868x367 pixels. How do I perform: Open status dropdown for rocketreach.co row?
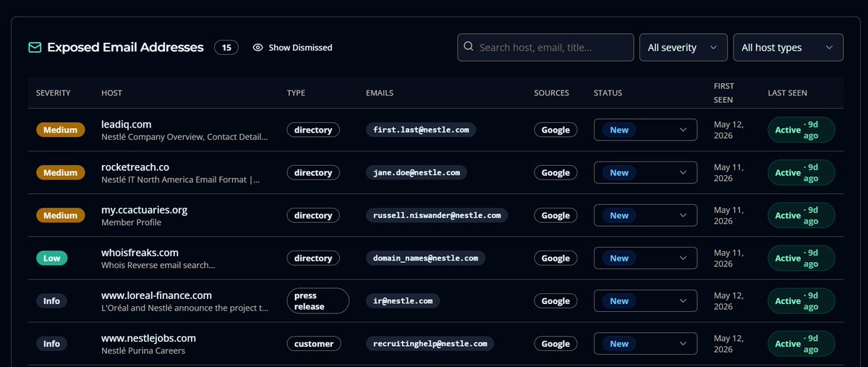[645, 173]
